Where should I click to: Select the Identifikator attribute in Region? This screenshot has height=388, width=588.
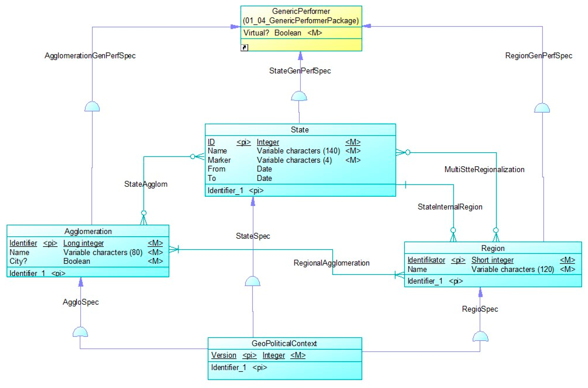(426, 260)
